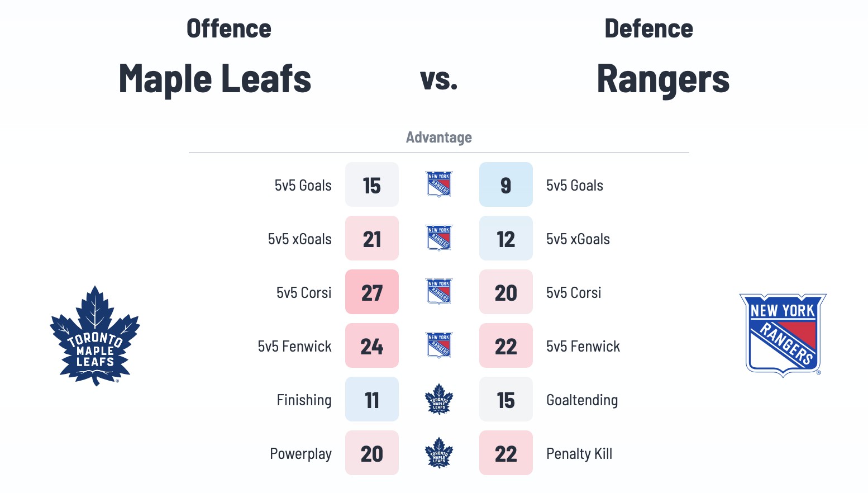Click Rangers advantage icon in 5v5 Goals row
The height and width of the screenshot is (493, 868).
click(x=439, y=184)
